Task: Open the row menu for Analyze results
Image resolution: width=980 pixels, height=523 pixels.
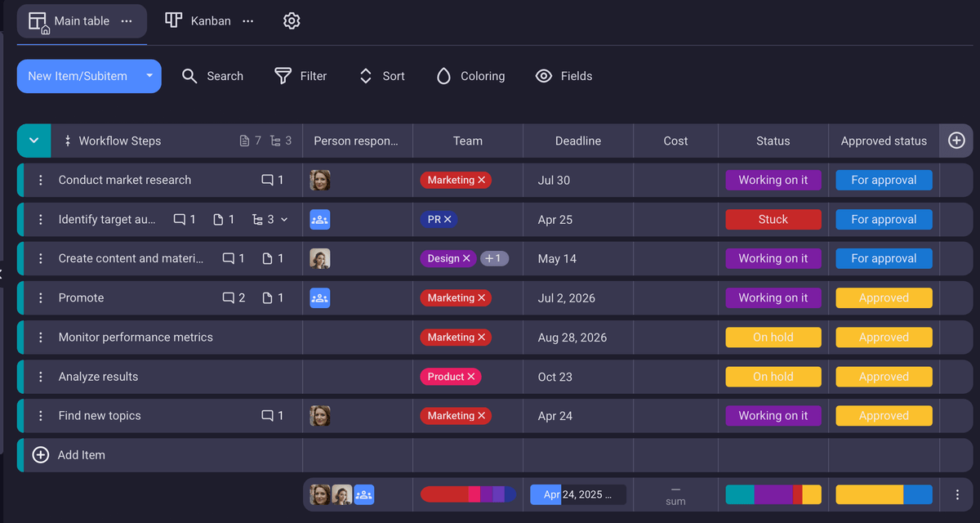Action: (41, 376)
